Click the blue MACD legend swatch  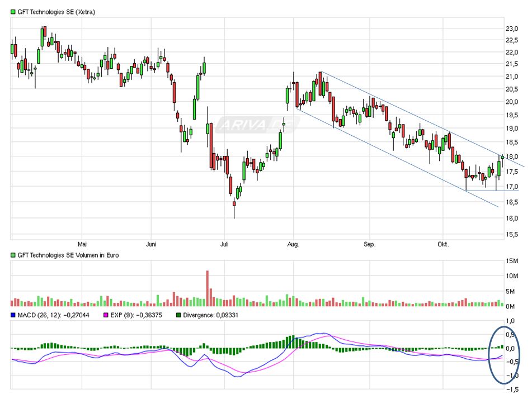tap(13, 315)
